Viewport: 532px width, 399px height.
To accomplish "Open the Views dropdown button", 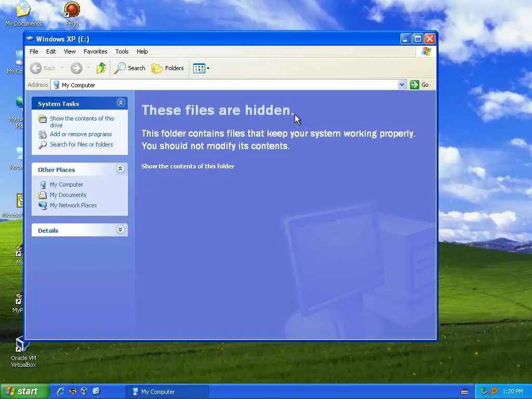I will pos(201,68).
